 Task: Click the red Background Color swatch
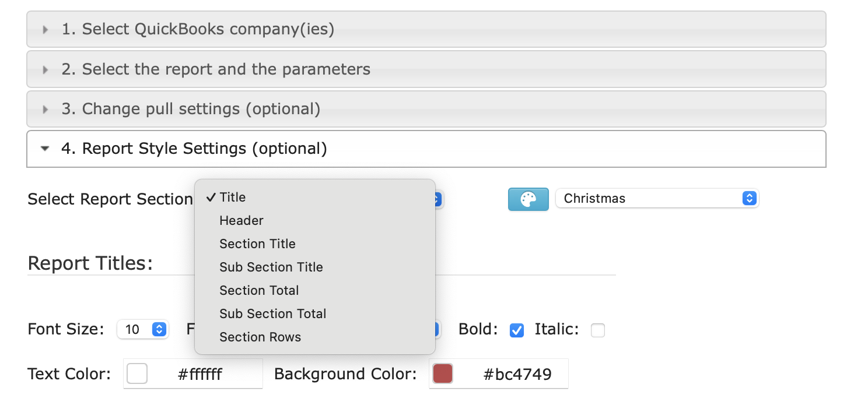pos(443,373)
